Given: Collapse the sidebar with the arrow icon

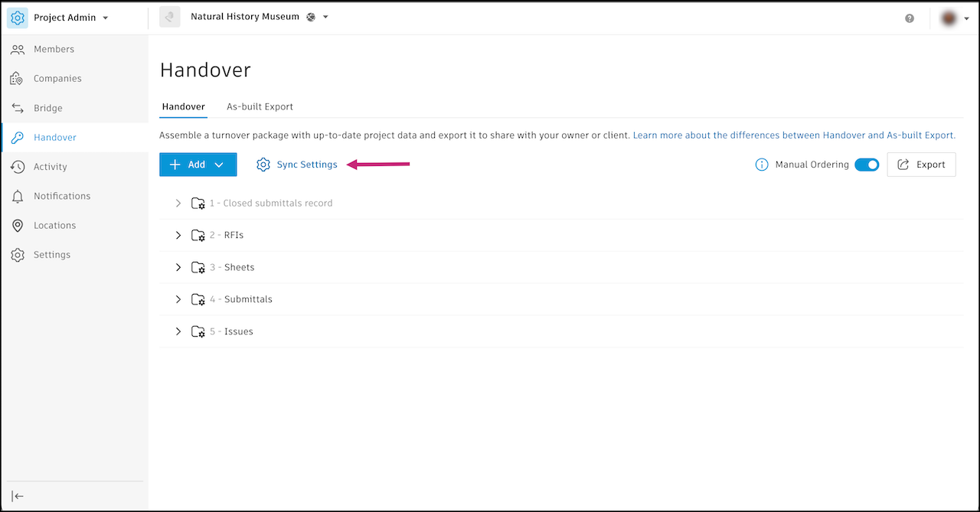Looking at the screenshot, I should coord(18,496).
